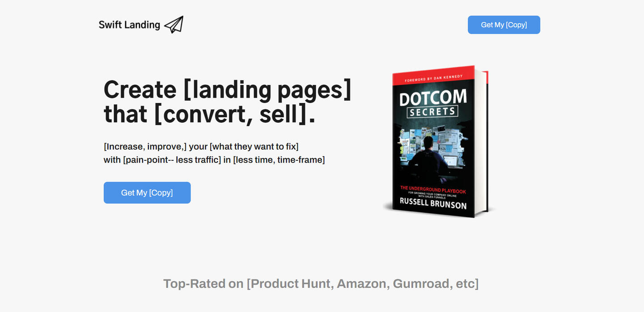
Task: Click the paper plane logo icon
Action: point(174,25)
